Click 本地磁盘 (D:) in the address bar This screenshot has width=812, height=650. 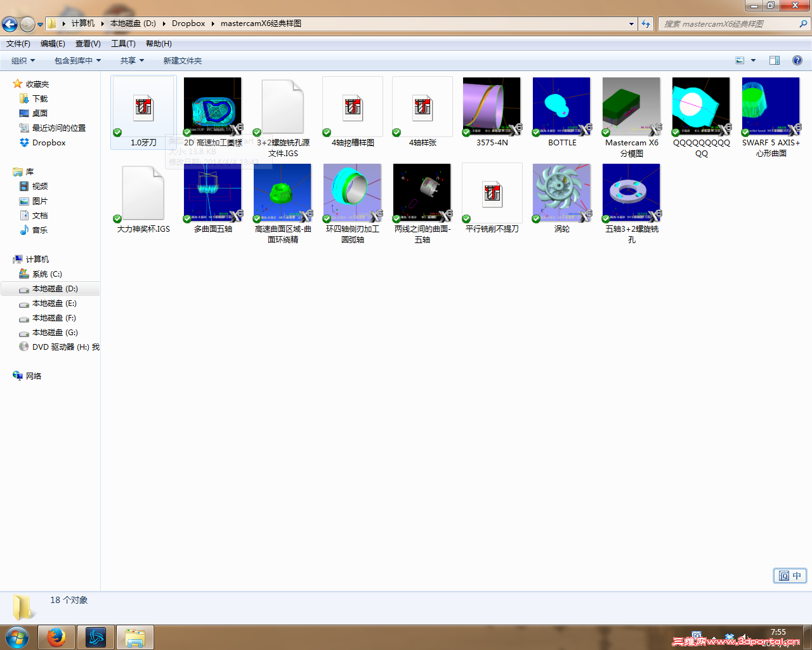coord(133,23)
